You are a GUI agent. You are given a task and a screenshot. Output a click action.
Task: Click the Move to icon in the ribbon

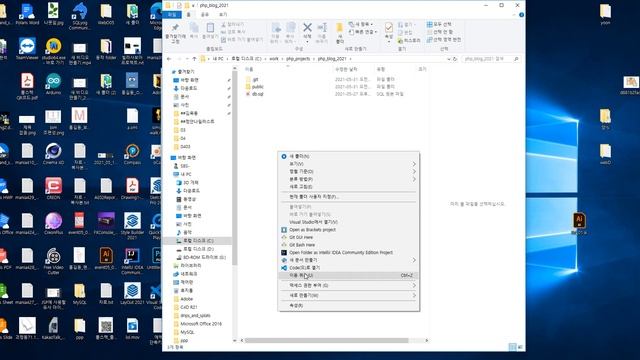pyautogui.click(x=276, y=28)
